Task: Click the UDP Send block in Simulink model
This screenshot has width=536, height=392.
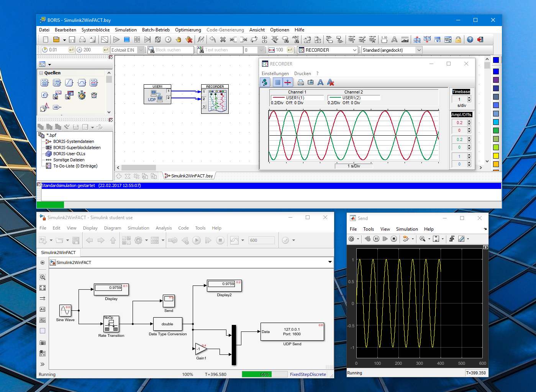Action: click(x=292, y=332)
